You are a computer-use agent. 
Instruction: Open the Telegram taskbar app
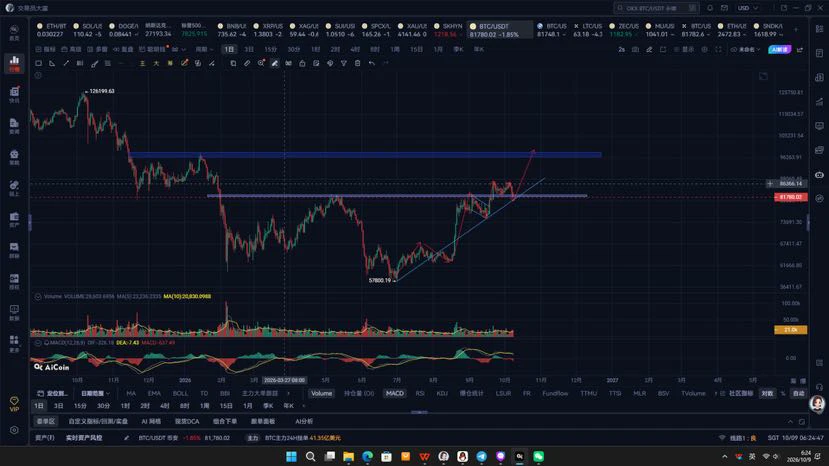pyautogui.click(x=481, y=456)
